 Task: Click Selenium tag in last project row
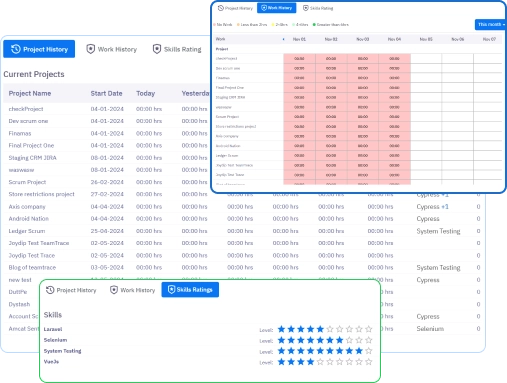430,329
